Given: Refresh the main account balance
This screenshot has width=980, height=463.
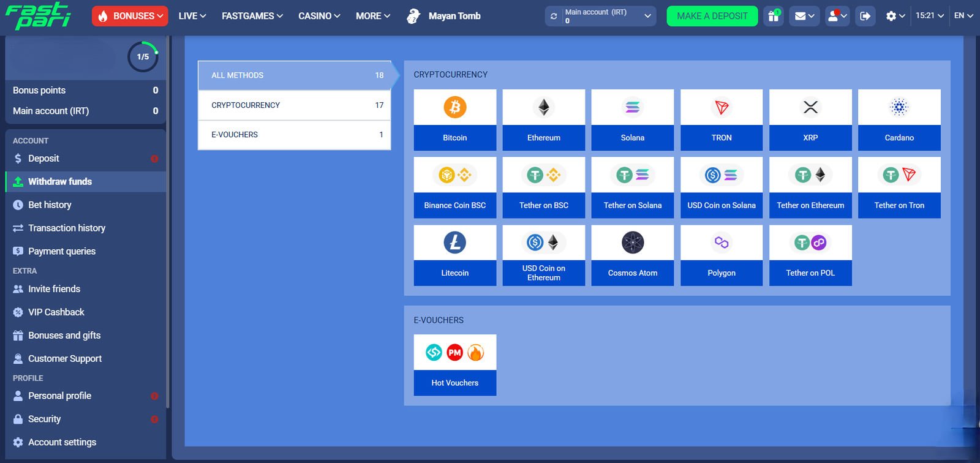Looking at the screenshot, I should [x=554, y=17].
